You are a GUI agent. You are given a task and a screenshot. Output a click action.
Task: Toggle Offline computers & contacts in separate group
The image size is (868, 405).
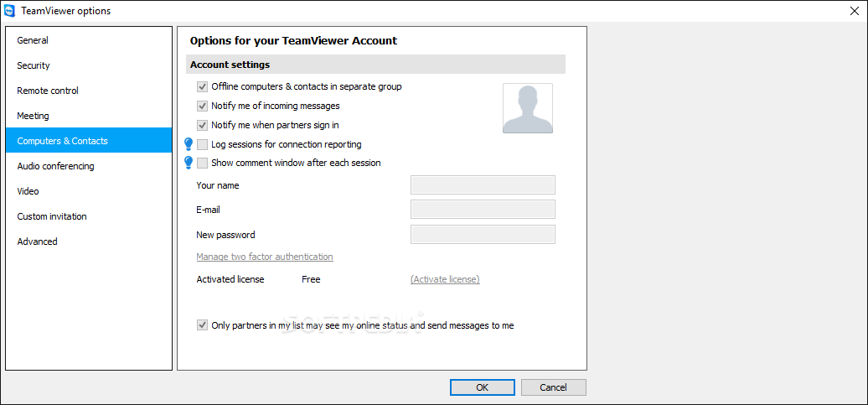202,87
